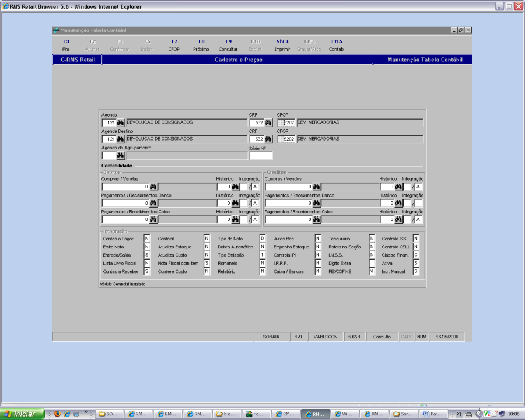Click F3 Fim toolbar command
525x420 pixels.
click(66, 45)
